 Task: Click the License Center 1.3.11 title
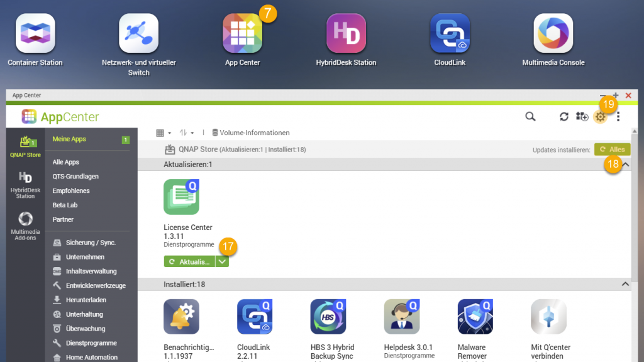click(x=187, y=232)
